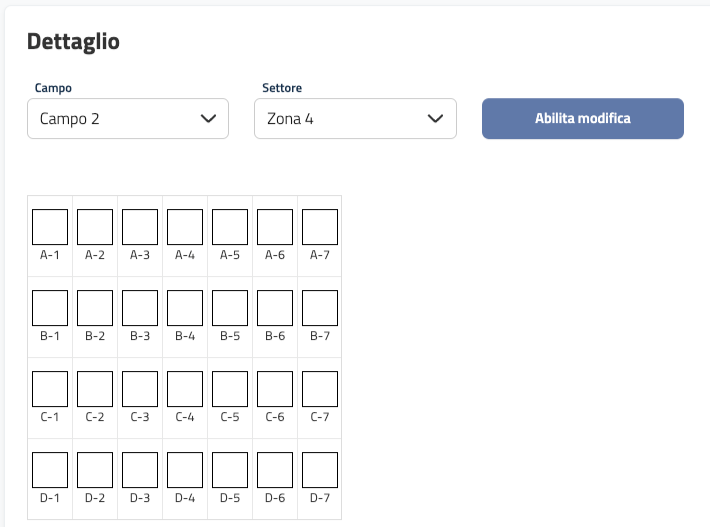Select the D-1 square

tap(50, 470)
